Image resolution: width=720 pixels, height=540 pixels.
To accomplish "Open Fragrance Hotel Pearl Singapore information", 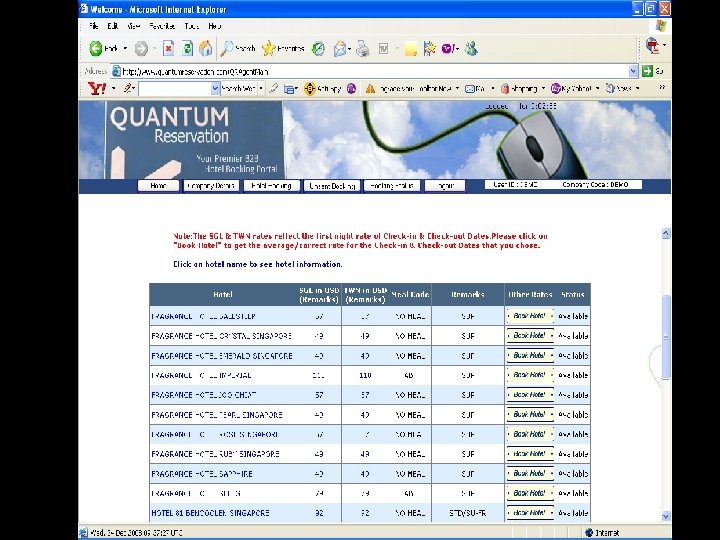I will [217, 415].
